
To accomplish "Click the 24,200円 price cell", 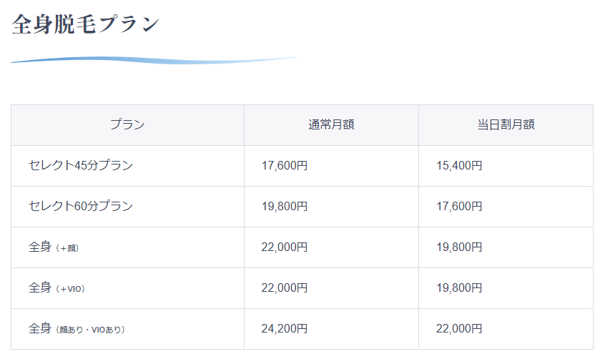I will pos(331,329).
